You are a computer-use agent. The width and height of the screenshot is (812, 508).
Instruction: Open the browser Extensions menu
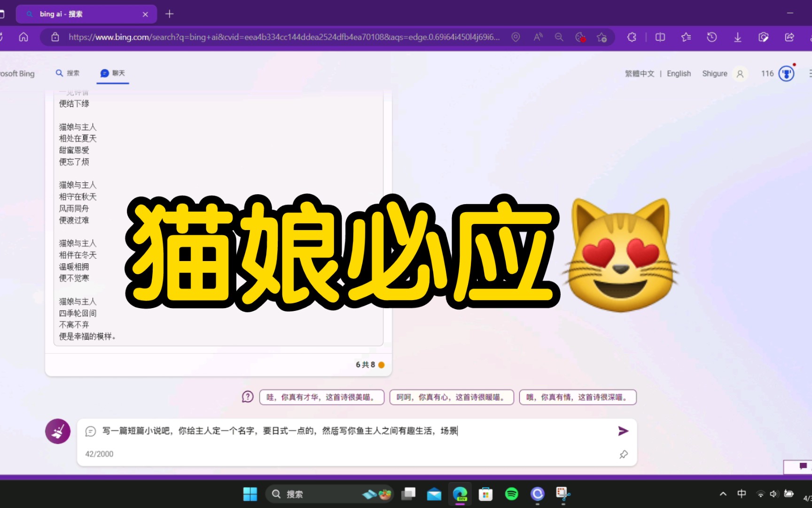click(x=632, y=37)
